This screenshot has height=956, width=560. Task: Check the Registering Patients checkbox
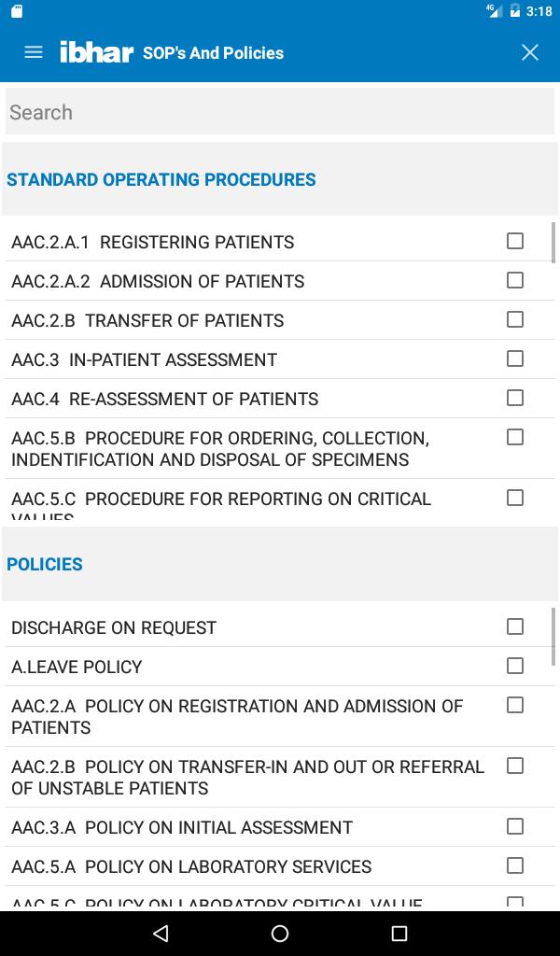tap(515, 241)
